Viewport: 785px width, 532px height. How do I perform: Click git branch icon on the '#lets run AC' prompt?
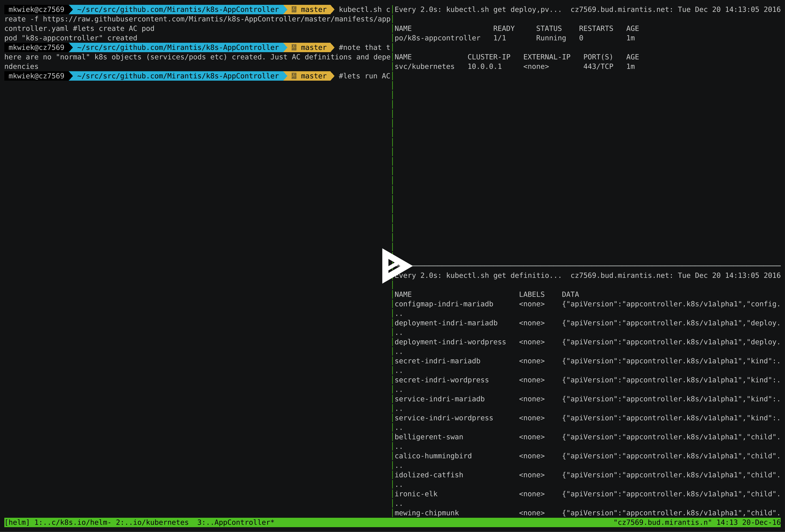coord(294,76)
